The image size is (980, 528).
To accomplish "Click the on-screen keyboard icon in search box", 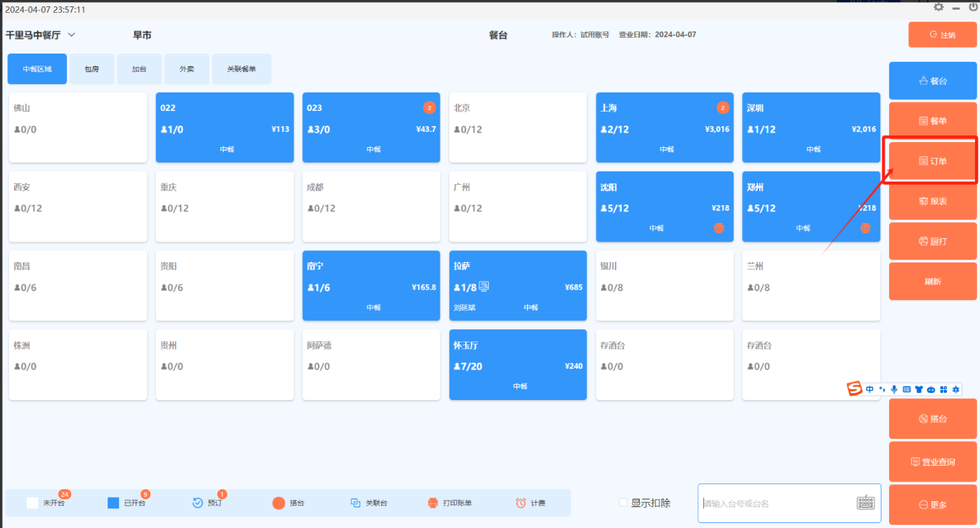I will tap(865, 503).
